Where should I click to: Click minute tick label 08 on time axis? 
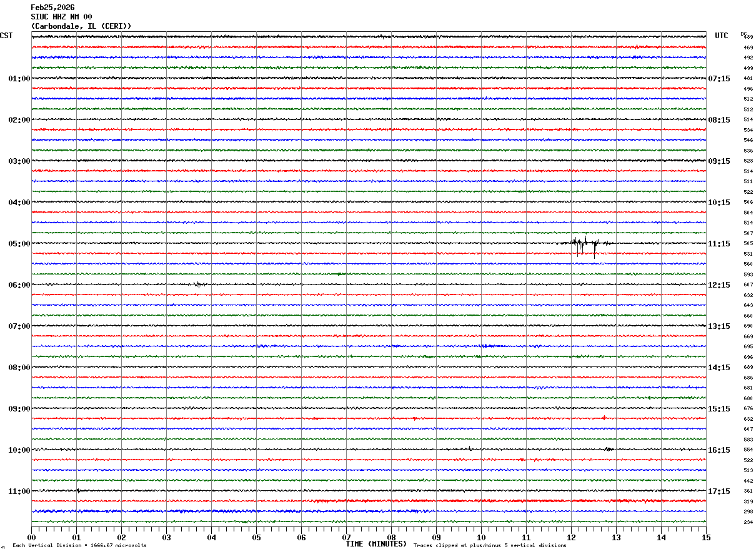[x=391, y=537]
